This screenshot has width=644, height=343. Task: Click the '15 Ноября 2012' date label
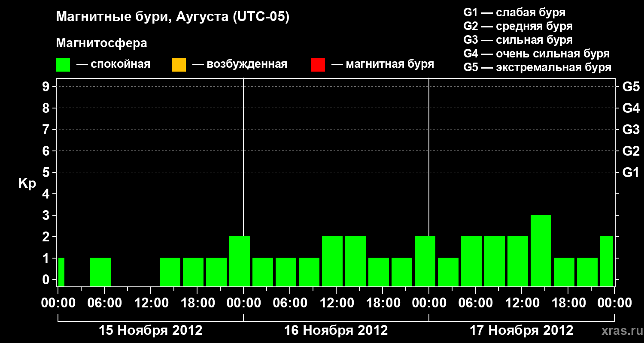pyautogui.click(x=151, y=331)
